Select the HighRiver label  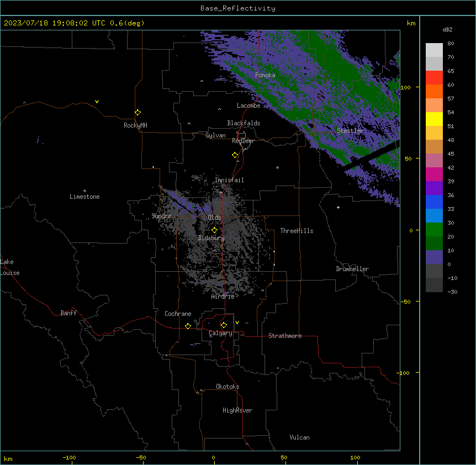237,410
